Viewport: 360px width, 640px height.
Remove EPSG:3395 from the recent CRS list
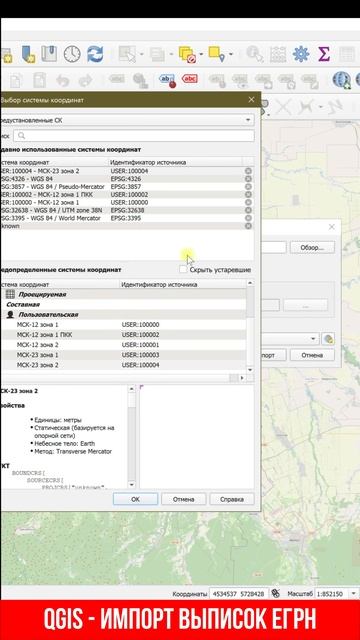(248, 218)
